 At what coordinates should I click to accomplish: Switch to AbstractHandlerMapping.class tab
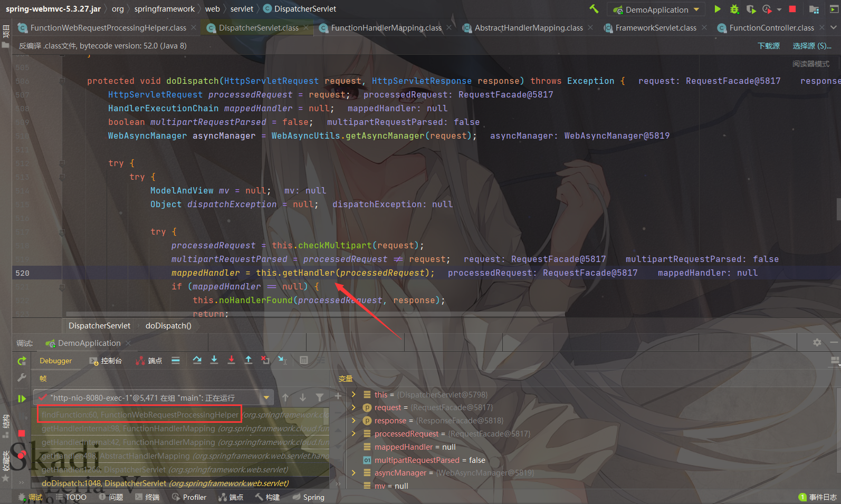click(x=528, y=27)
